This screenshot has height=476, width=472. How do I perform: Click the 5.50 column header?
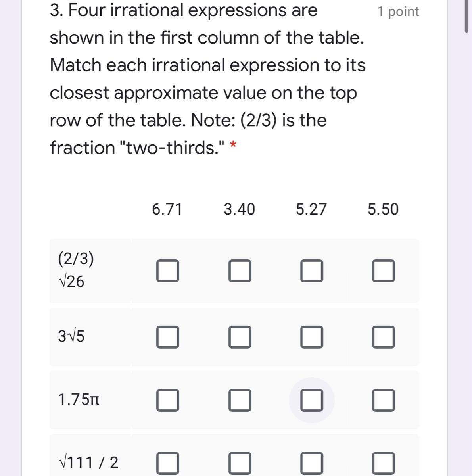click(x=383, y=209)
